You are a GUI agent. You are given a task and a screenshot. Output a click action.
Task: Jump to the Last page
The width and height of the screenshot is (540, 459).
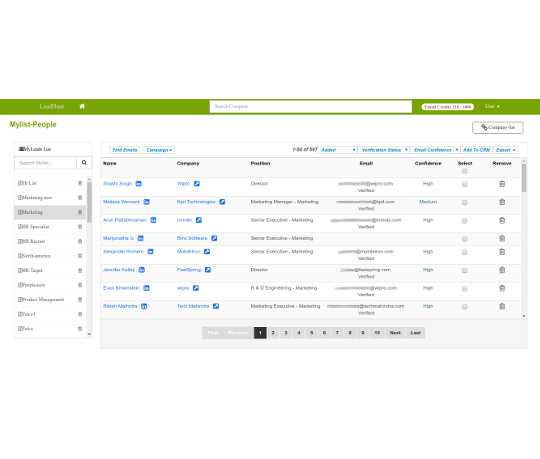416,333
